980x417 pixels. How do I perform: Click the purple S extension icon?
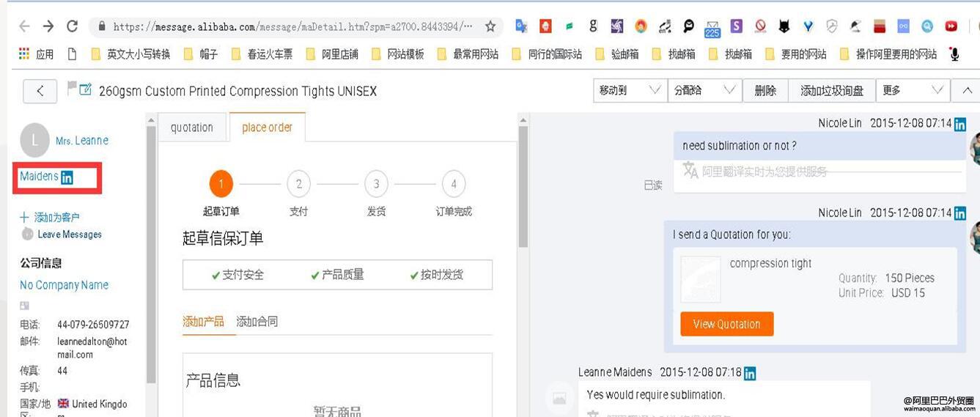tap(736, 26)
